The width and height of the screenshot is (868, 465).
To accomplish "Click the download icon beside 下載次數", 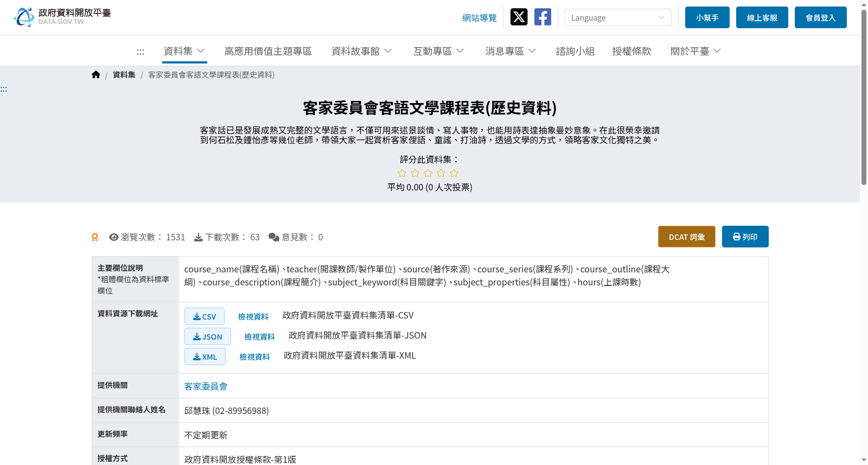I will (199, 237).
